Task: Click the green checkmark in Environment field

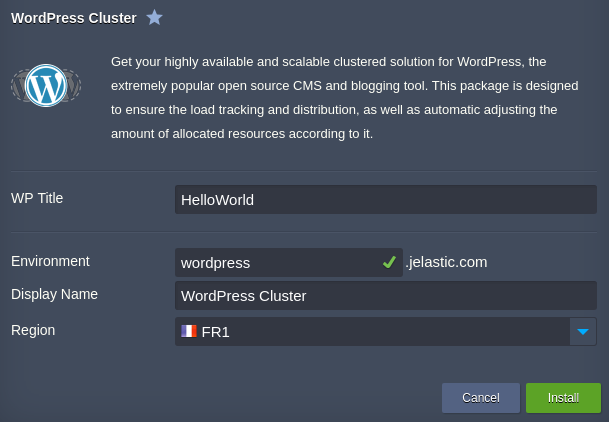Action: [389, 262]
